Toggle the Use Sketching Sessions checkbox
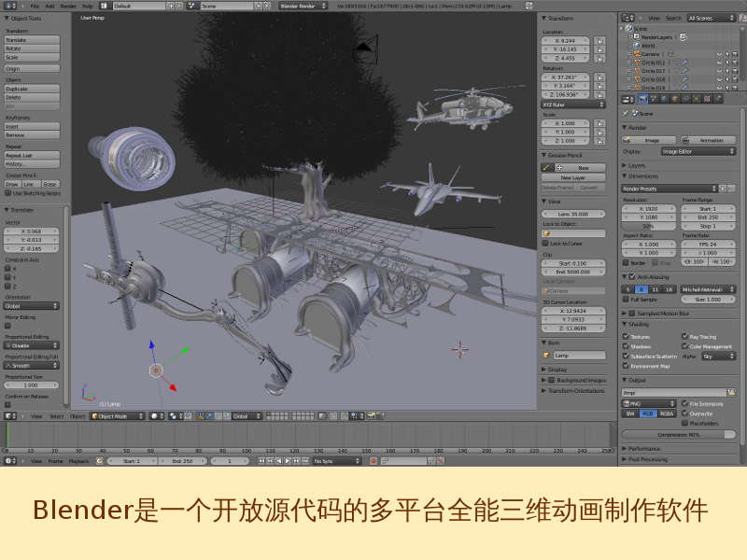This screenshot has height=560, width=747. pyautogui.click(x=8, y=193)
